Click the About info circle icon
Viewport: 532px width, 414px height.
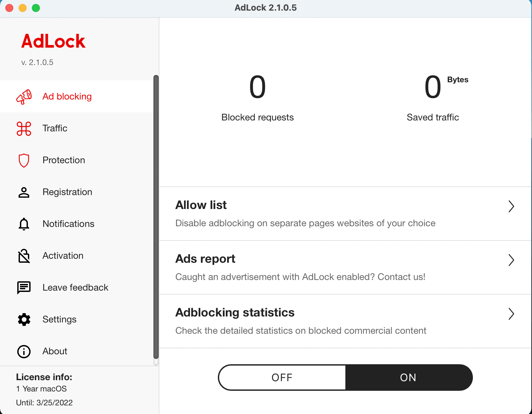[x=24, y=351]
